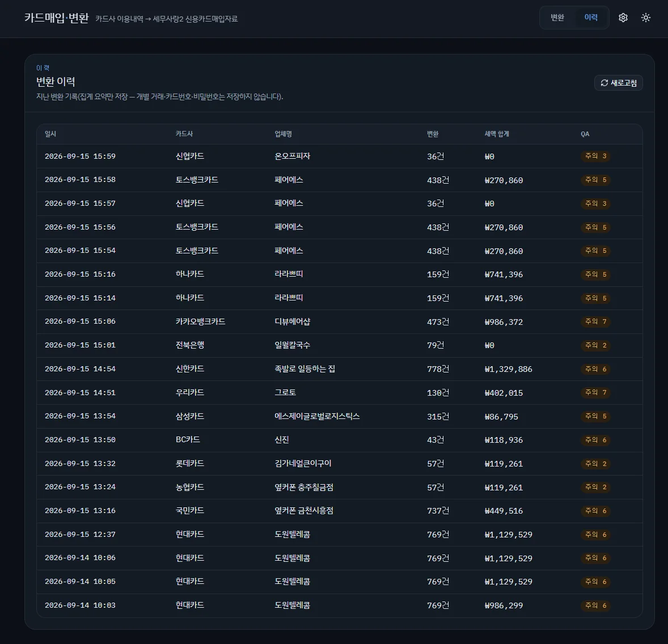
Task: Click the 주의 2 badge for 일월칼국수
Action: [595, 345]
